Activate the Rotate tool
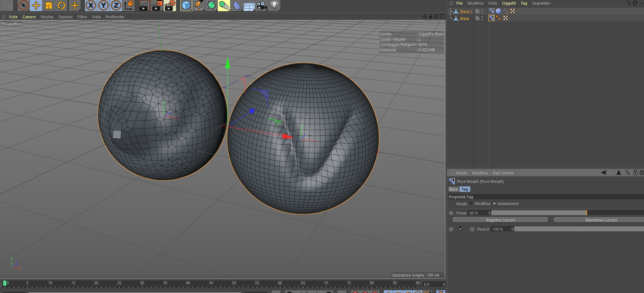Image resolution: width=644 pixels, height=293 pixels. [x=61, y=5]
